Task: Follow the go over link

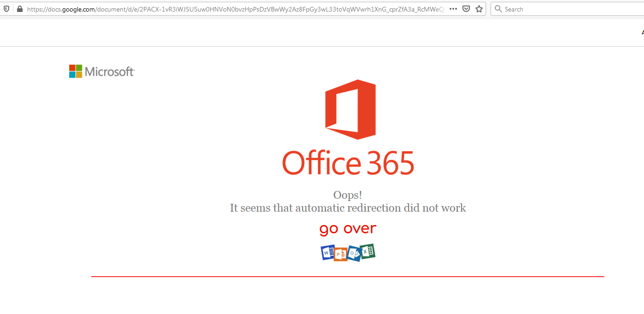Action: coord(347,228)
